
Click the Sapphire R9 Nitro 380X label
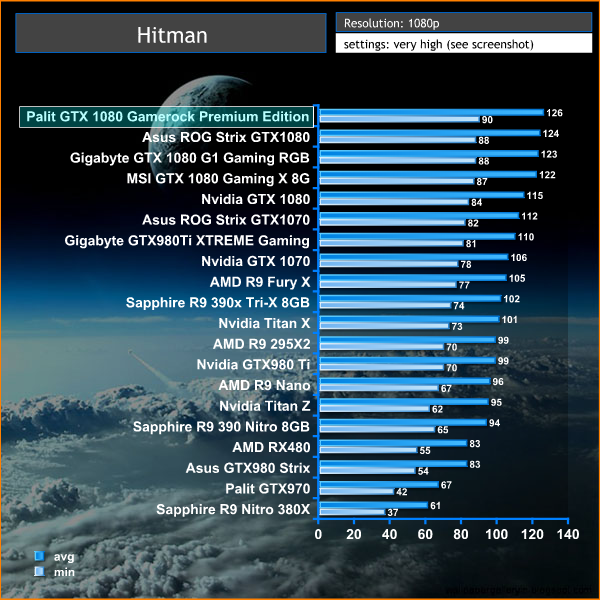233,509
